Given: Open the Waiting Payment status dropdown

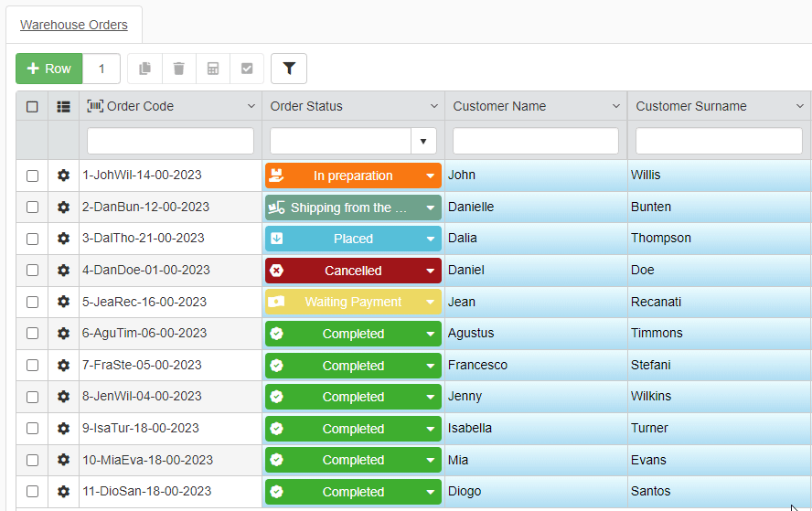Looking at the screenshot, I should tap(431, 303).
